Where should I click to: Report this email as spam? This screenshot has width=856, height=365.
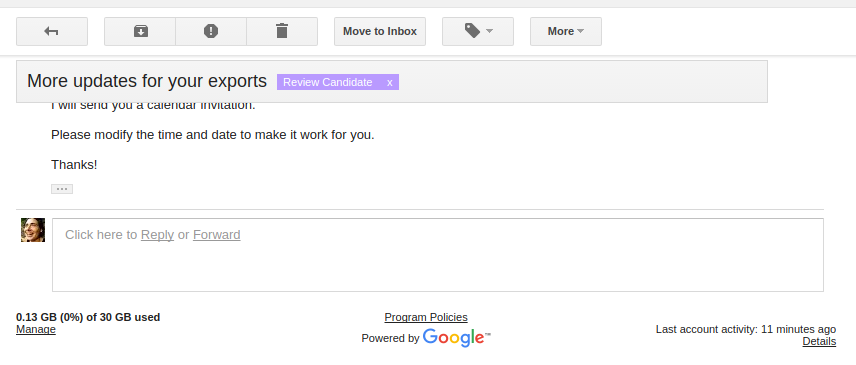click(x=211, y=31)
